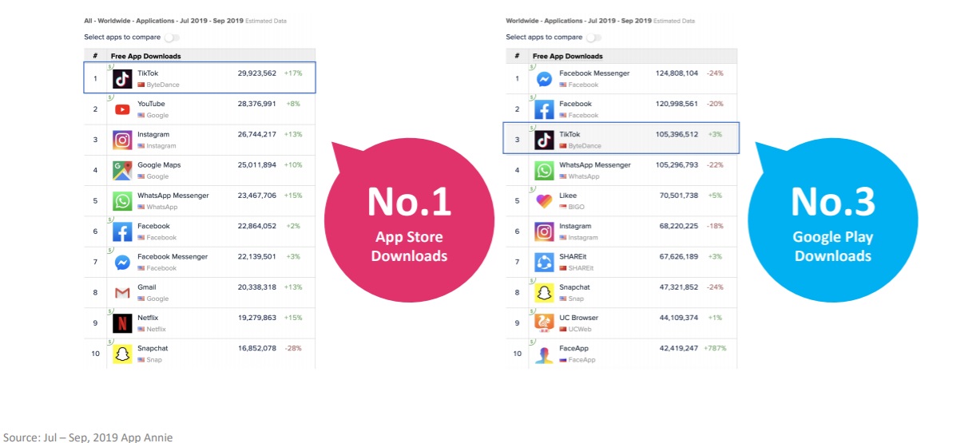
Task: Click the YouTube app icon
Action: click(122, 109)
